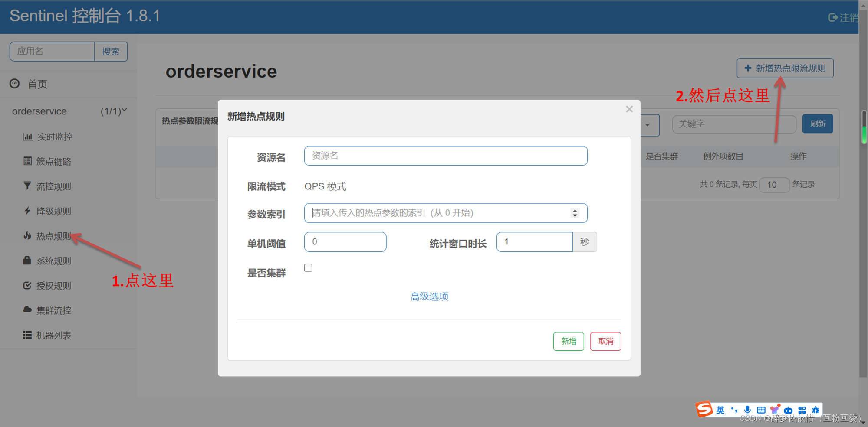Open the Sogou soft keyboard icon
Screen dimensions: 868x427
point(761,410)
